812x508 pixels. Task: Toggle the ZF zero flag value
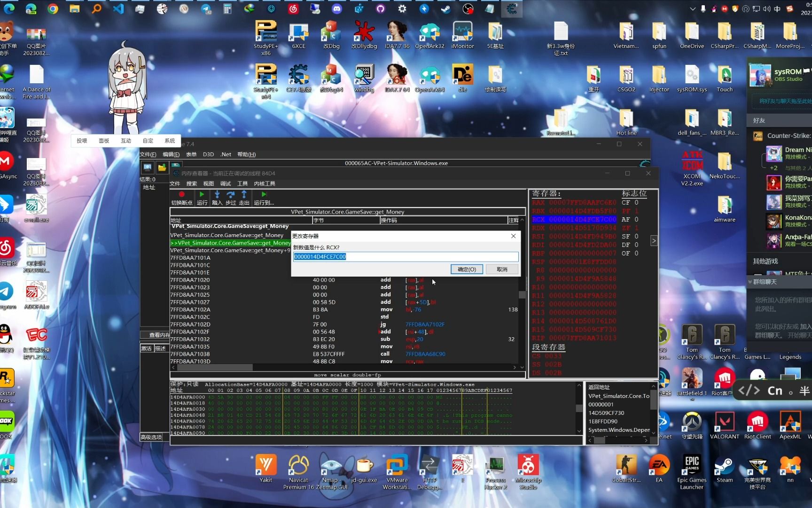coord(636,228)
